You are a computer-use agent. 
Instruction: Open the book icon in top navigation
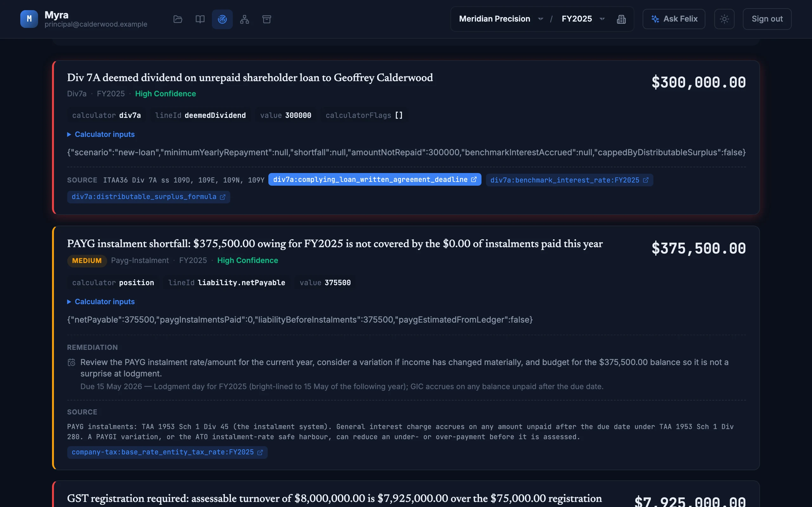(x=200, y=19)
